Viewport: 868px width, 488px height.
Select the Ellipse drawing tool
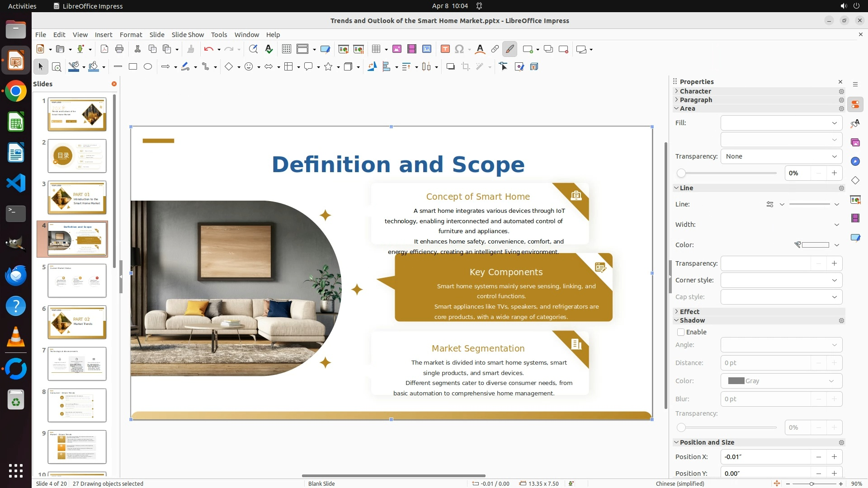pyautogui.click(x=148, y=67)
